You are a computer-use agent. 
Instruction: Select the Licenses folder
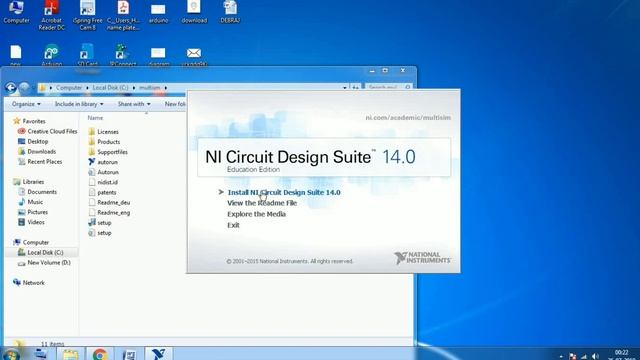pos(104,132)
